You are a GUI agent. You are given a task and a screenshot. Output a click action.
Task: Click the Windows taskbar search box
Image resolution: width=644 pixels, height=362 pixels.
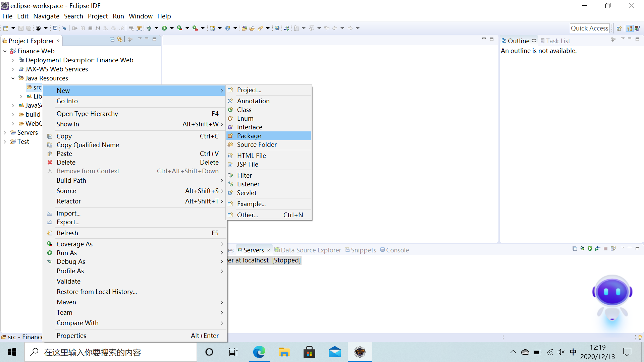[111, 352]
